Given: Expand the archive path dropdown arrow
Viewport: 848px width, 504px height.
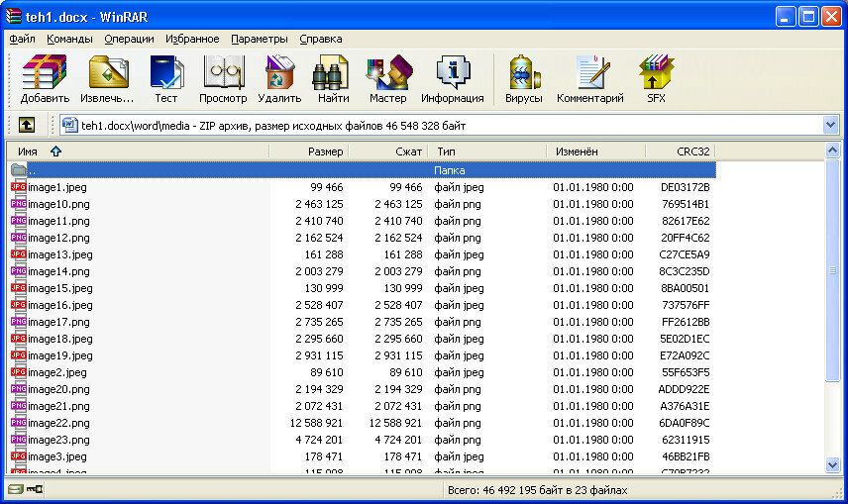Looking at the screenshot, I should click(x=831, y=126).
